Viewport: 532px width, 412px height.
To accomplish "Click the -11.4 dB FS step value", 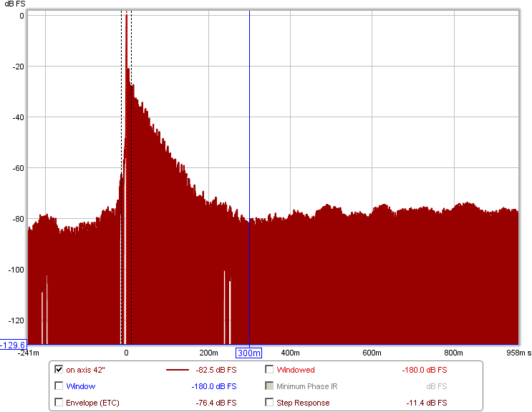I will 427,403.
